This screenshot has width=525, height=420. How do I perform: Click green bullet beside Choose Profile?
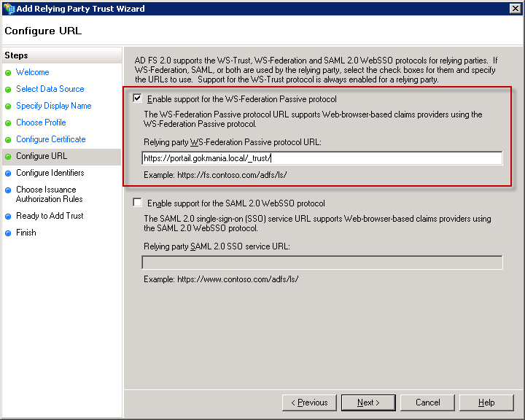tap(8, 123)
